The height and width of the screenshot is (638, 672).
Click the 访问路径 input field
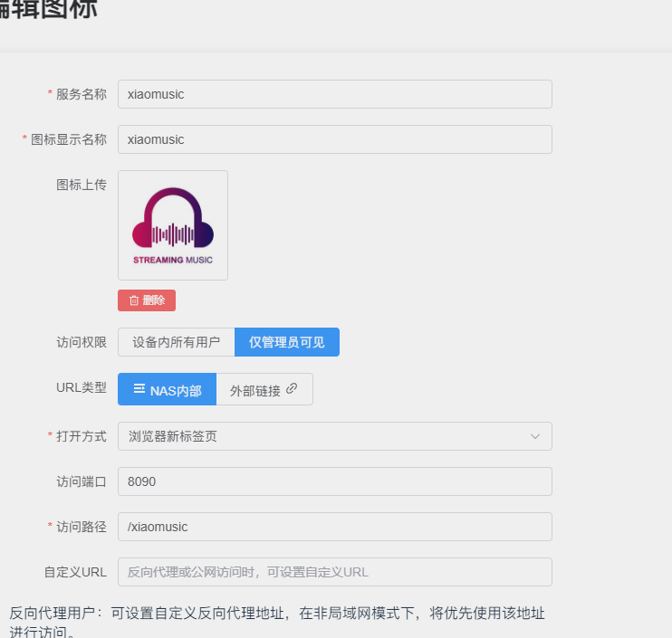(x=335, y=527)
